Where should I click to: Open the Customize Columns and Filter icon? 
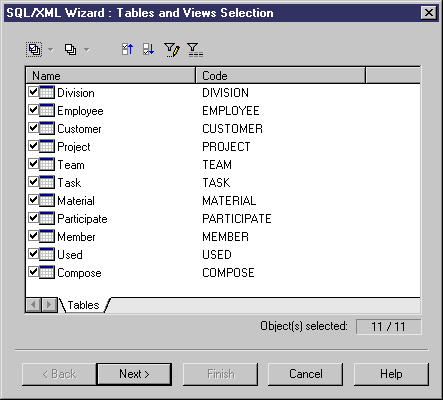click(172, 50)
